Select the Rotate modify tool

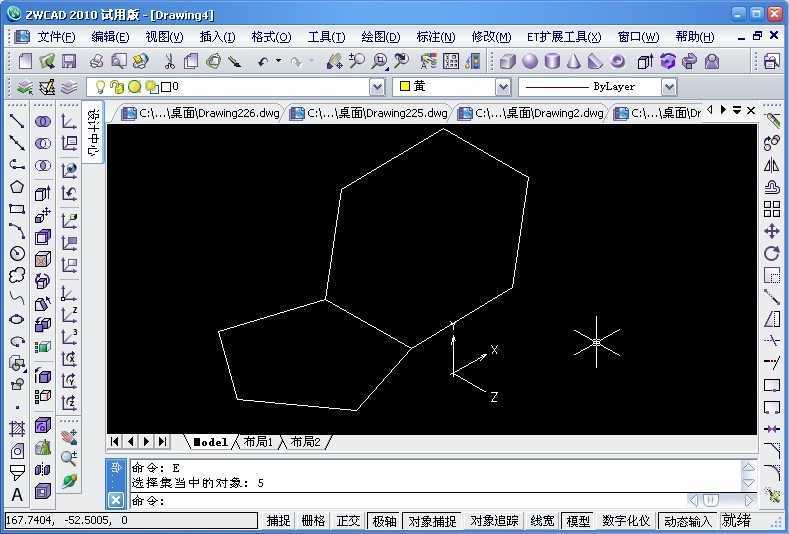point(771,253)
